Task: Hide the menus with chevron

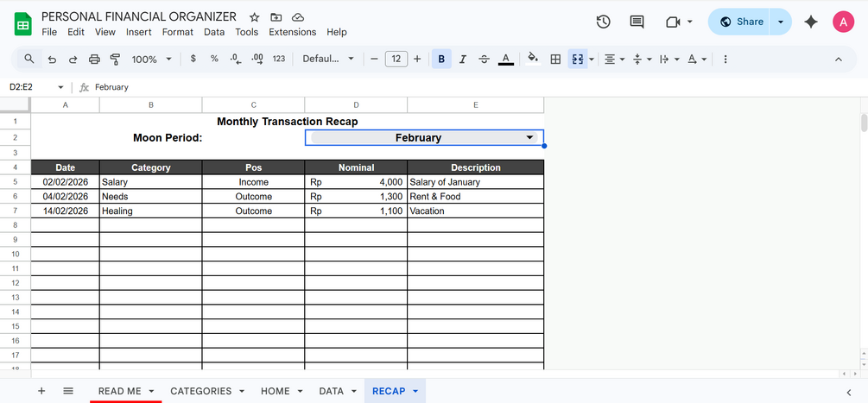Action: pyautogui.click(x=838, y=60)
